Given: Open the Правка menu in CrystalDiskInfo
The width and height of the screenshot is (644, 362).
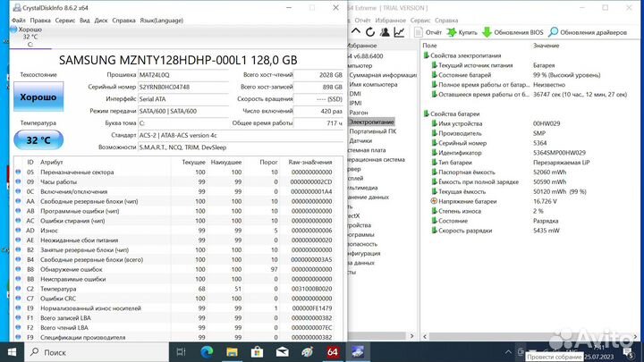Looking at the screenshot, I should coord(40,20).
